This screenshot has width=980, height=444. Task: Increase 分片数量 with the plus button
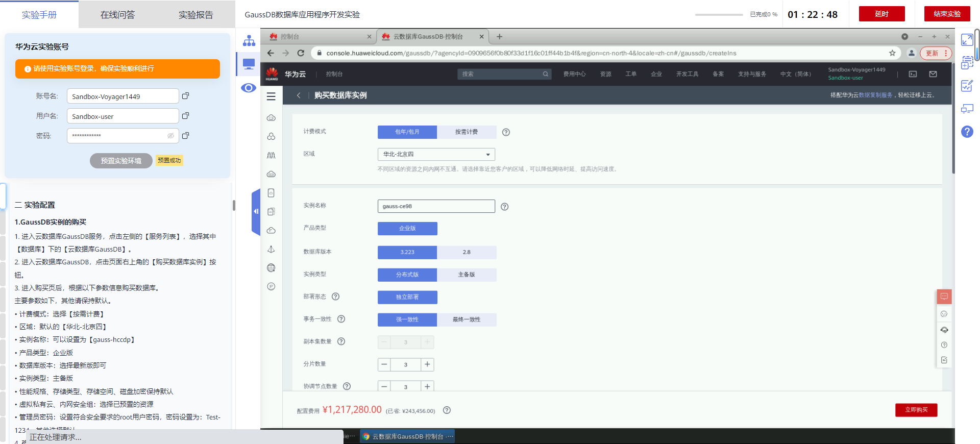pyautogui.click(x=427, y=364)
